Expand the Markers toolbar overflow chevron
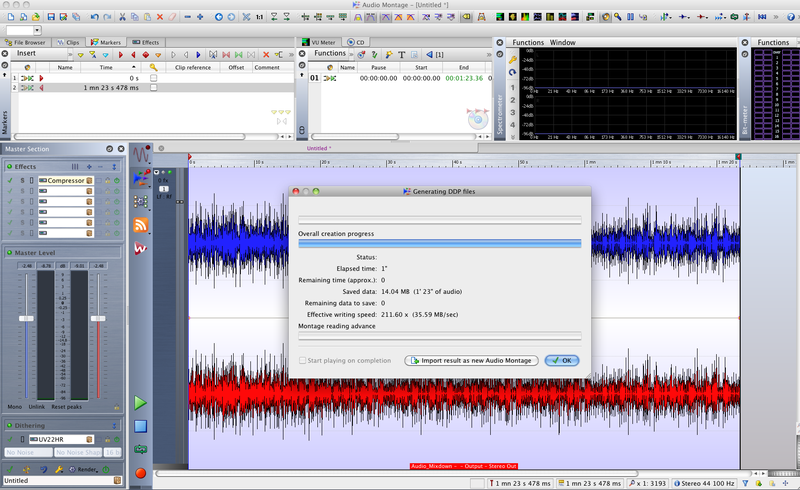The height and width of the screenshot is (490, 800). click(291, 55)
